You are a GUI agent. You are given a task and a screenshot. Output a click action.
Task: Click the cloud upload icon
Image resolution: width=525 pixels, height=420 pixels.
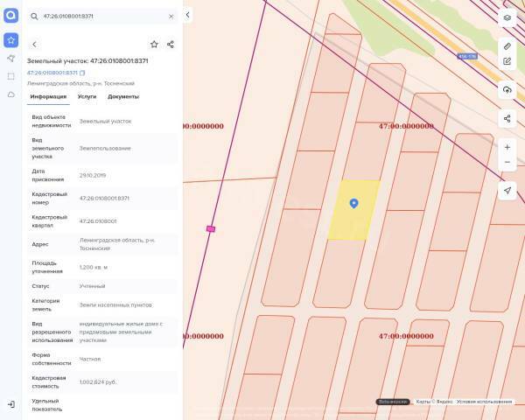(507, 90)
